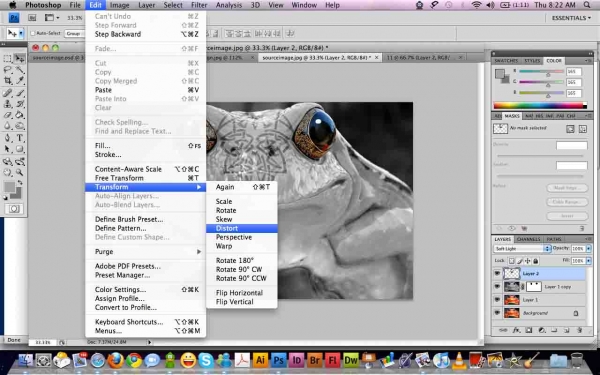Screen dimensions: 600x375
Task: Pick a color from spectrum ramp
Action: click(540, 106)
